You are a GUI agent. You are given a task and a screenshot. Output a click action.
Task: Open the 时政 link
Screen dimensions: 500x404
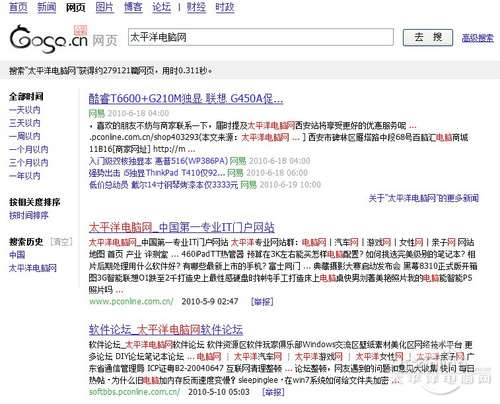(225, 7)
